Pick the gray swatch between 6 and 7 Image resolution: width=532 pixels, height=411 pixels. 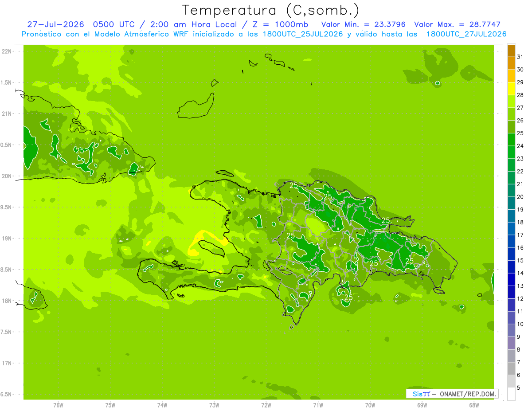[511, 368]
